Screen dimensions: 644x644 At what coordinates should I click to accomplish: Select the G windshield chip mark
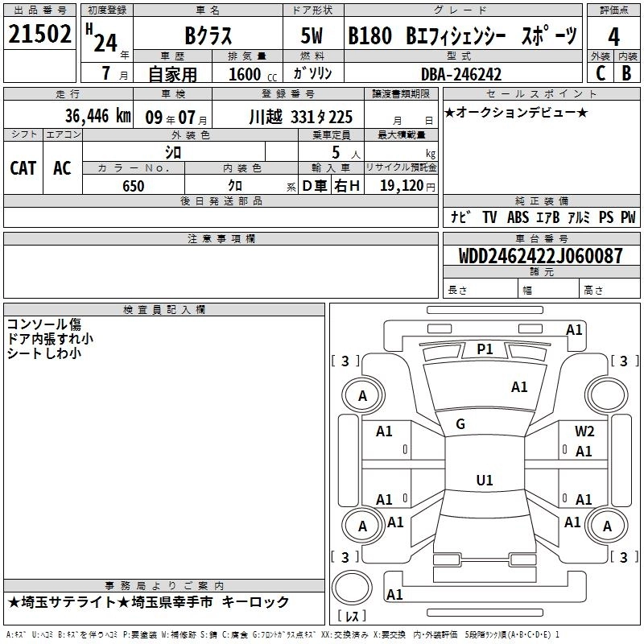tap(460, 424)
